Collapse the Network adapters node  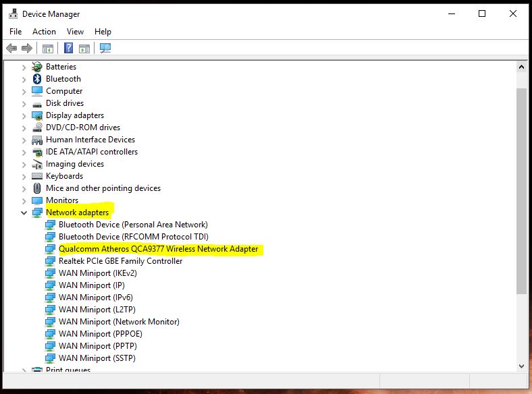(24, 213)
